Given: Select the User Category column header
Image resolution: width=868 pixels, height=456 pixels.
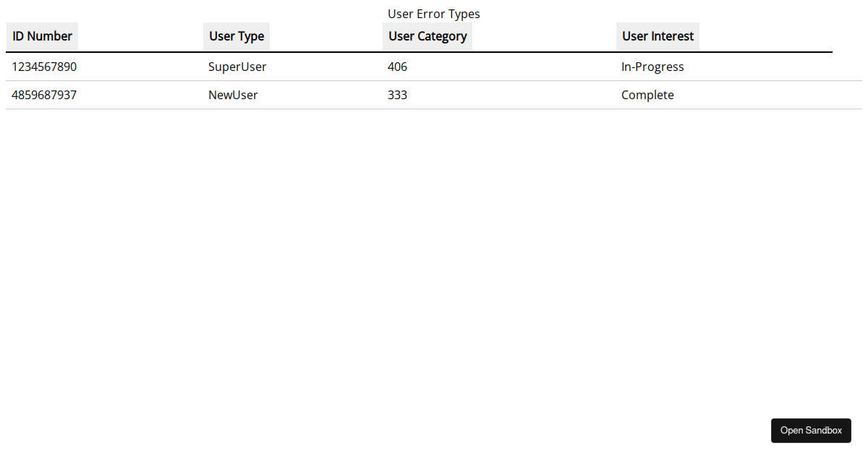Looking at the screenshot, I should 427,36.
